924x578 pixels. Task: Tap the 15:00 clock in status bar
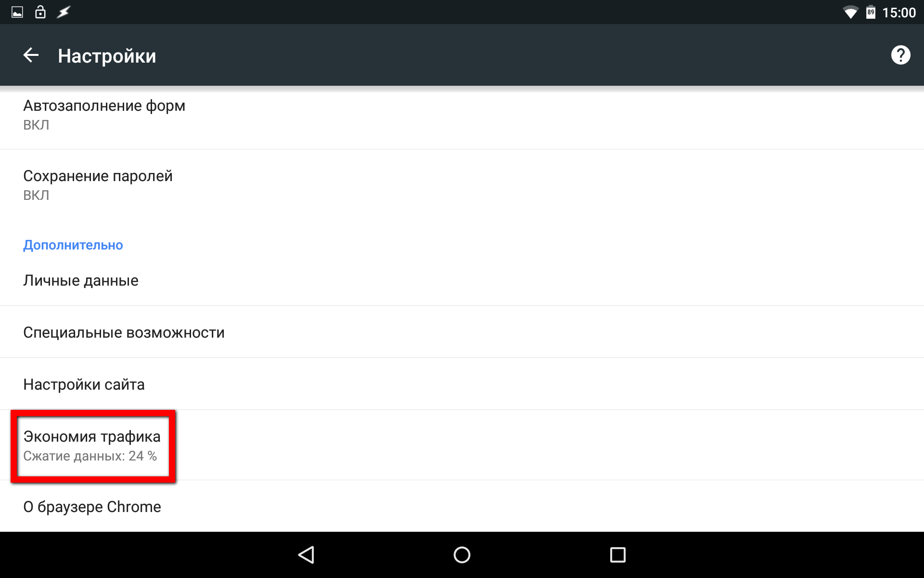pyautogui.click(x=898, y=13)
